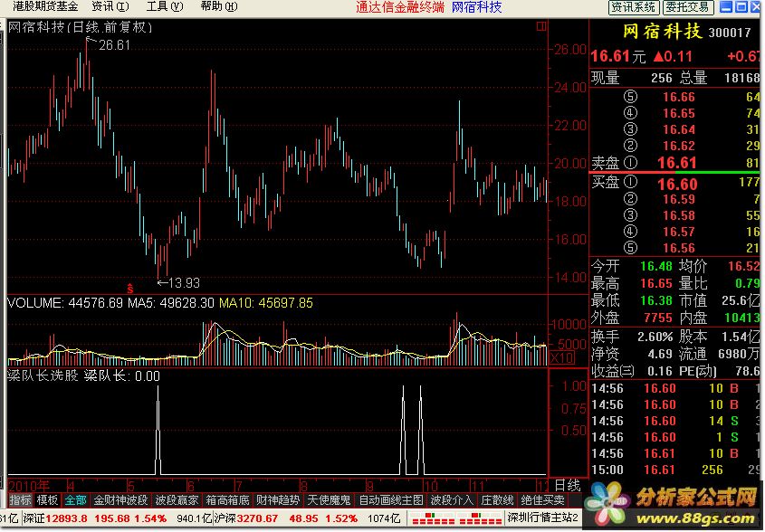Click buy level ② price 16.59
The width and height of the screenshot is (765, 532).
pos(679,199)
